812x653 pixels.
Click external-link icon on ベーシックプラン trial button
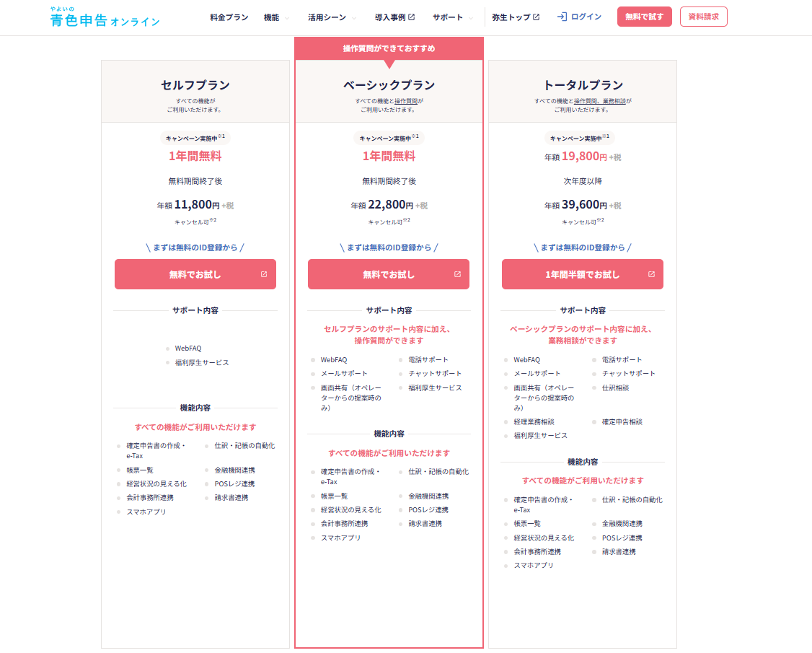pyautogui.click(x=457, y=274)
